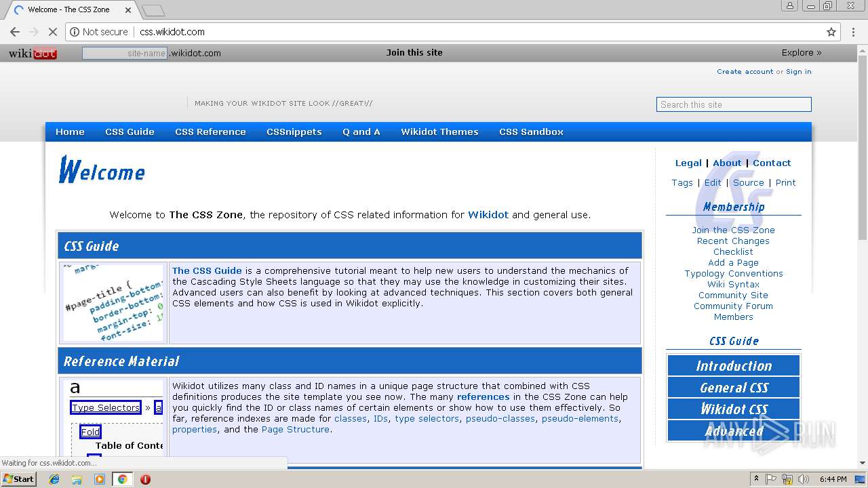Close the Welcome - The CSS Zone tab
The height and width of the screenshot is (488, 868).
point(128,9)
